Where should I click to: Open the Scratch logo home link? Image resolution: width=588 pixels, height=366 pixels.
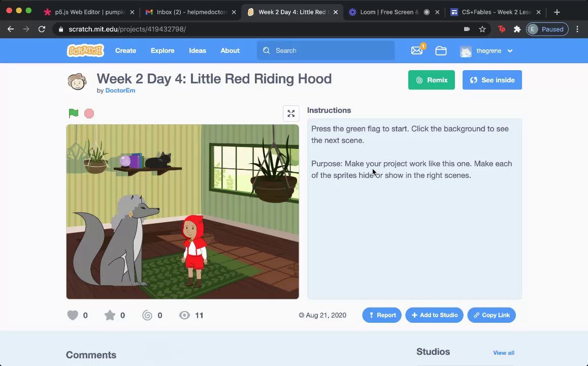pyautogui.click(x=85, y=50)
